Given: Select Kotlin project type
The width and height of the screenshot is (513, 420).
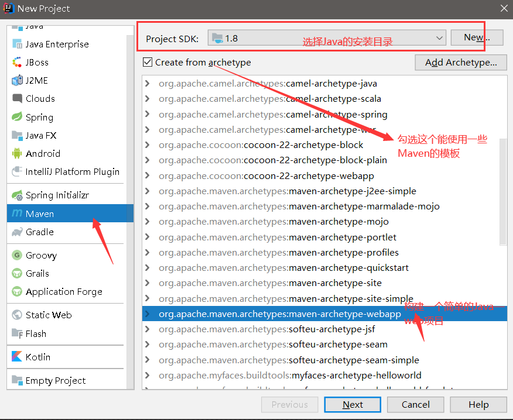Looking at the screenshot, I should pos(66,357).
